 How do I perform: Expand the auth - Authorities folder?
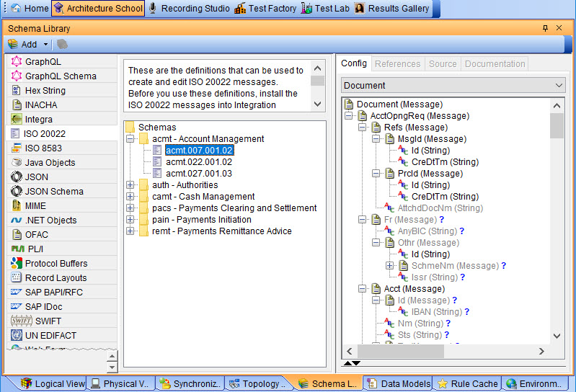(x=130, y=185)
